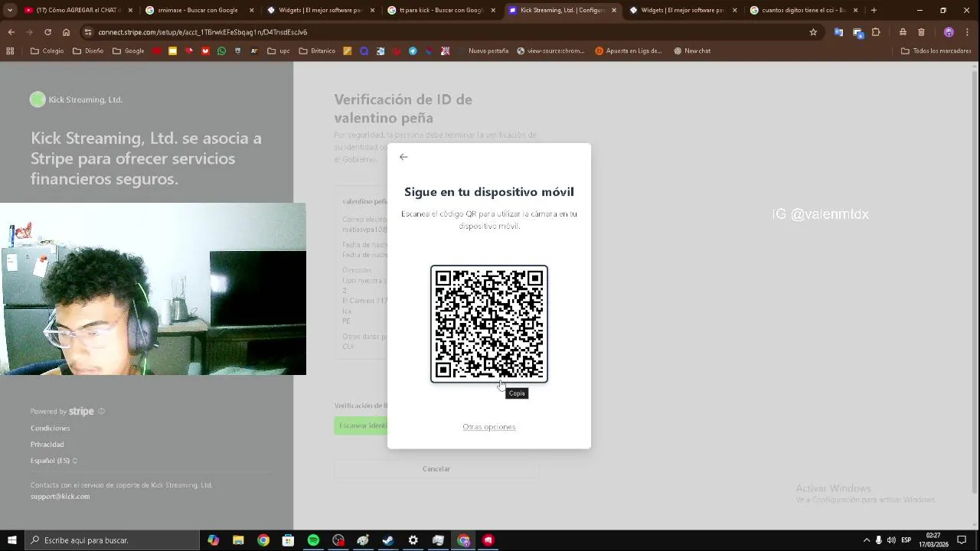Open the Condiciones link

tap(50, 429)
